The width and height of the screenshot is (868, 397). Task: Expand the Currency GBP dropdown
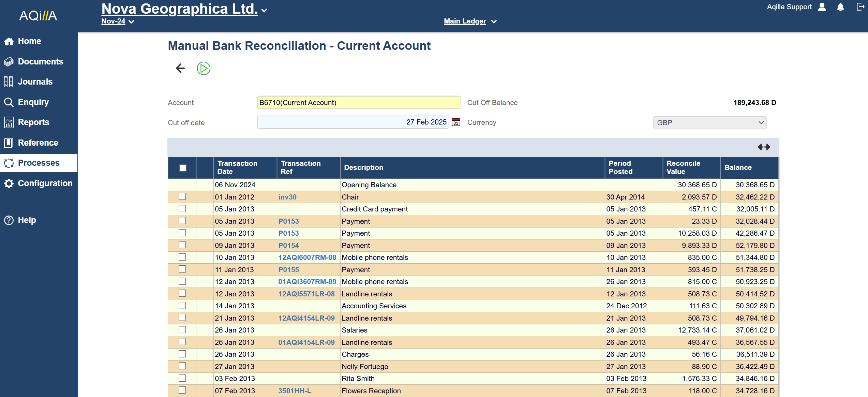point(709,122)
